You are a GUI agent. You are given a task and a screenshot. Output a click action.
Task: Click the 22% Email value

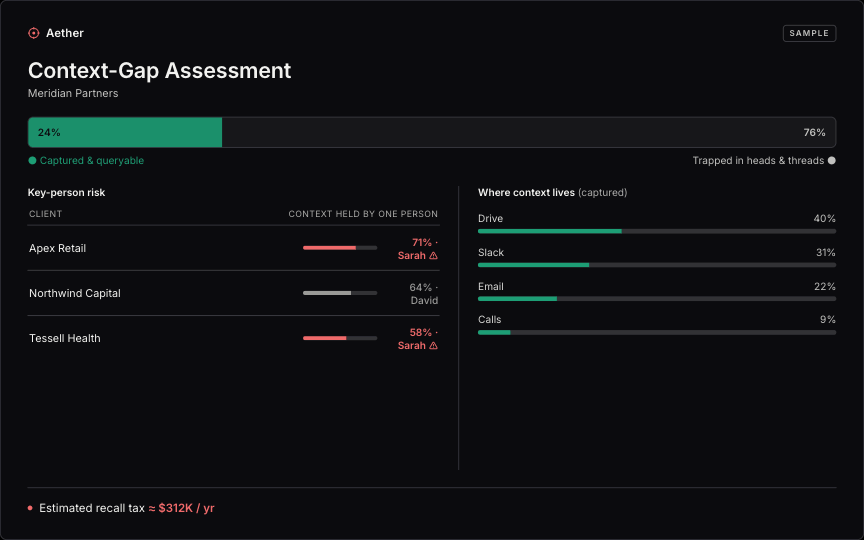[824, 287]
